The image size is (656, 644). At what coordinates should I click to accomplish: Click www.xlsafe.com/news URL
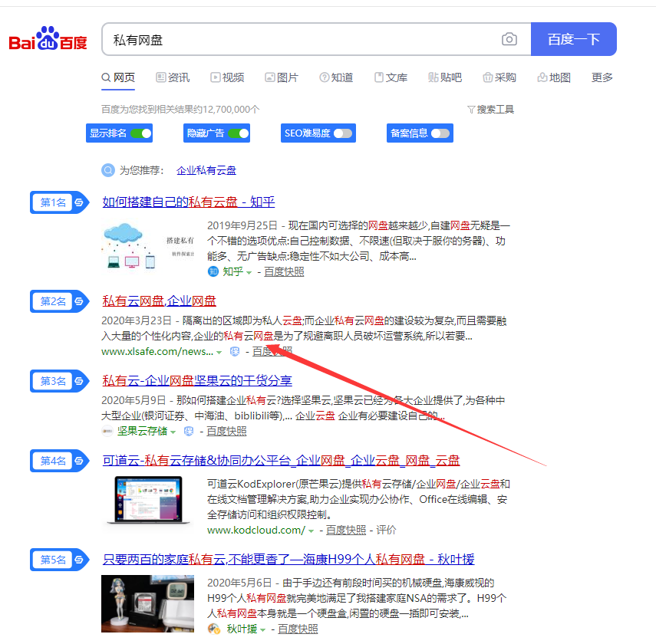coord(157,352)
